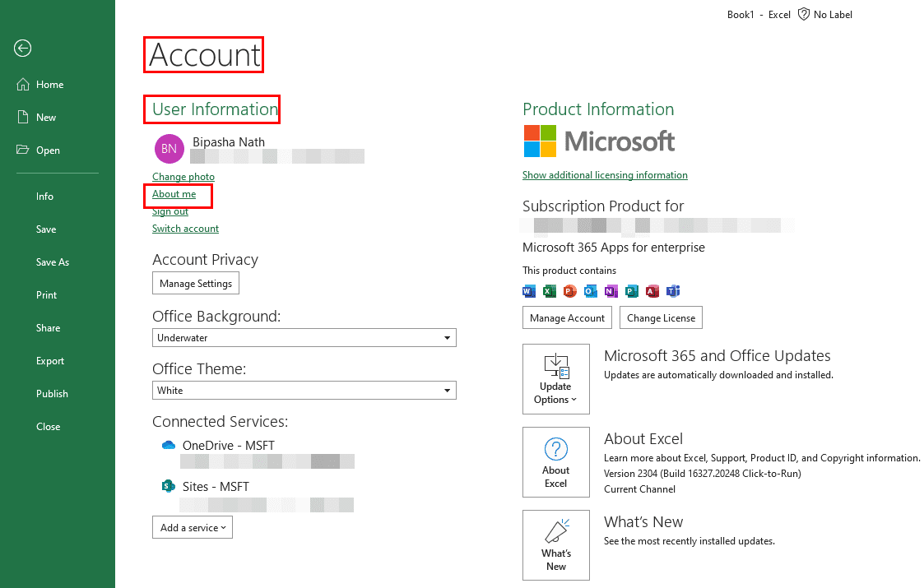Click the New document icon in sidebar

click(x=22, y=118)
